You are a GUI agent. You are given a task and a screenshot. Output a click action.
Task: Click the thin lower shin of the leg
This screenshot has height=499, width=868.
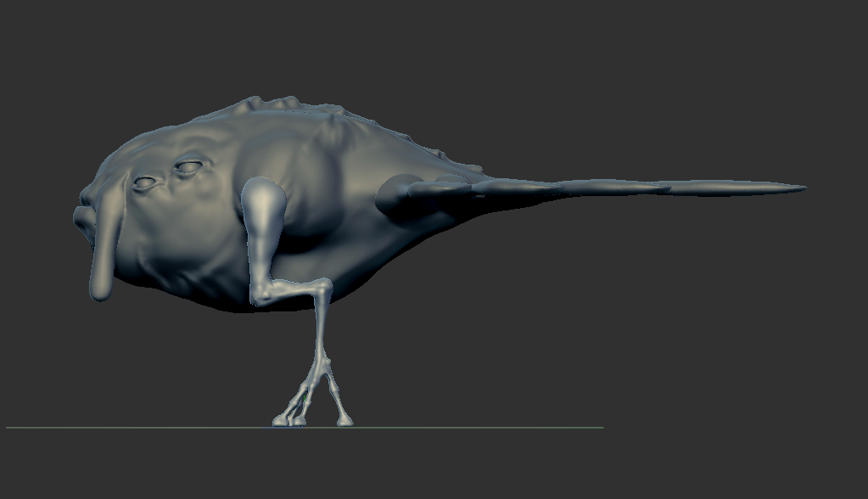[x=321, y=331]
